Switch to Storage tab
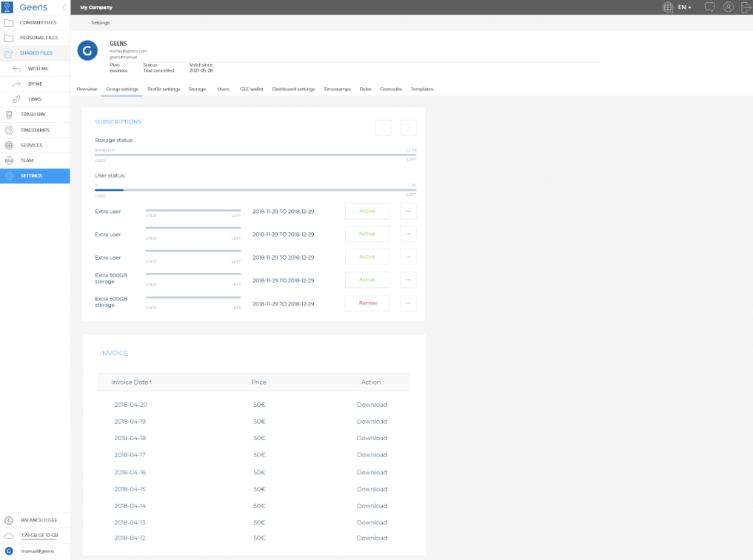 [198, 90]
